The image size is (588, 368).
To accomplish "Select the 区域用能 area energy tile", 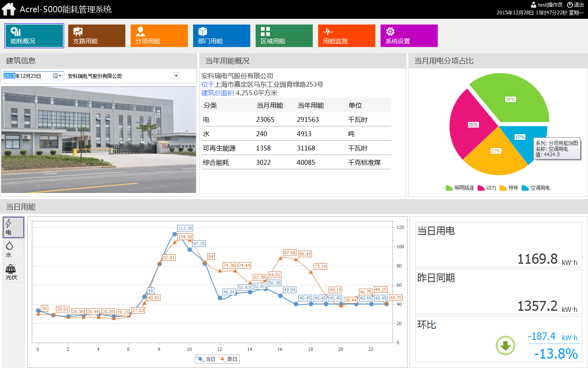I will (284, 36).
